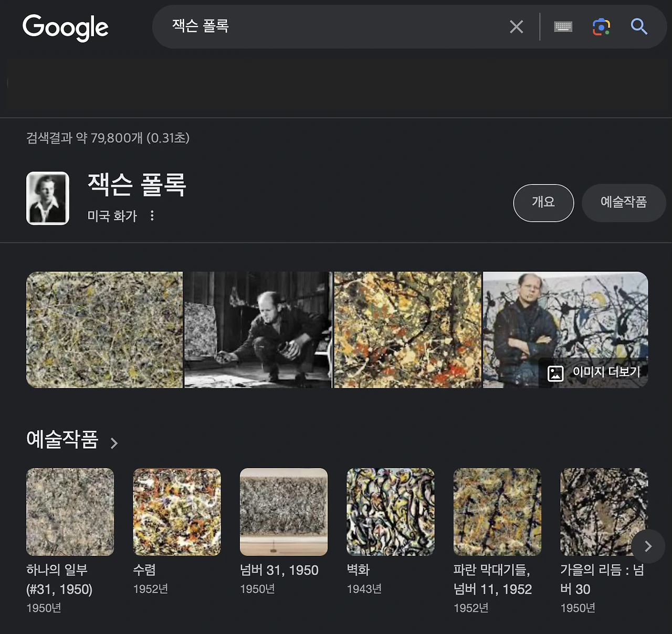Click the 파란 막대기들, 넘버 11, 1952 title
This screenshot has height=634, width=672.
coord(493,579)
